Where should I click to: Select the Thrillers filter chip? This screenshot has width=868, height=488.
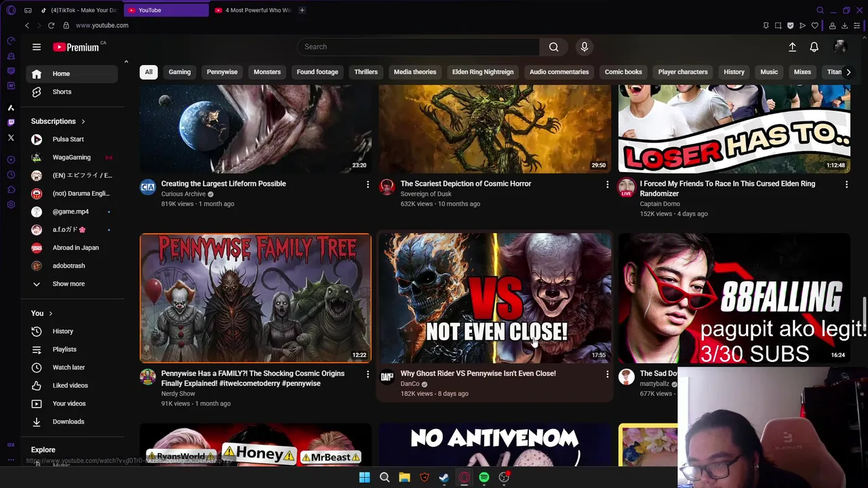point(366,72)
